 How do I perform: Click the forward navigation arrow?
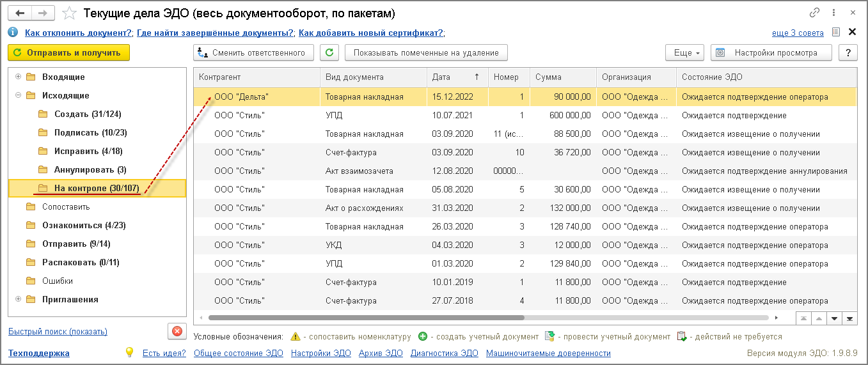[43, 13]
